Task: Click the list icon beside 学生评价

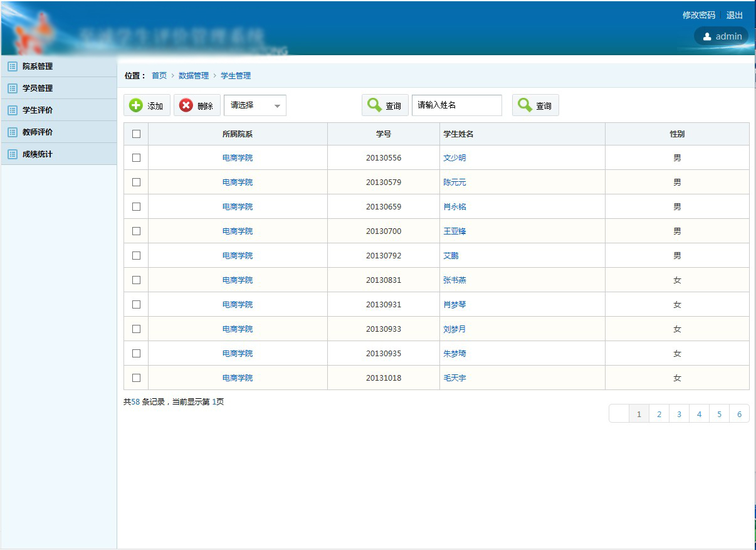Action: click(x=12, y=110)
